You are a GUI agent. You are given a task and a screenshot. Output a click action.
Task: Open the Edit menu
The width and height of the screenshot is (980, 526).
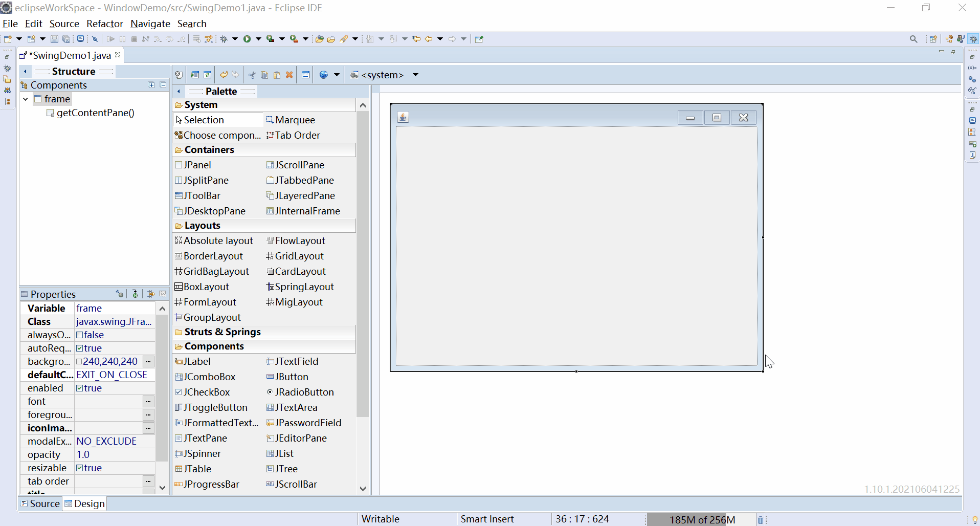[34, 24]
